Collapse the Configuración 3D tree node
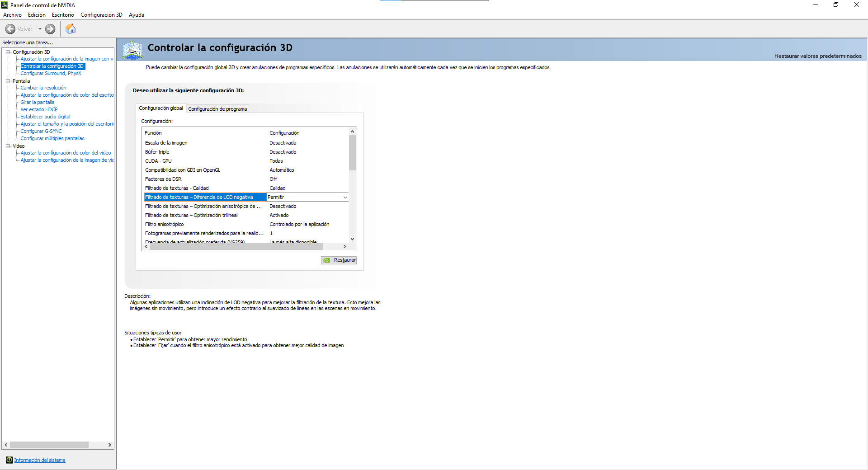This screenshot has height=470, width=868. click(8, 52)
